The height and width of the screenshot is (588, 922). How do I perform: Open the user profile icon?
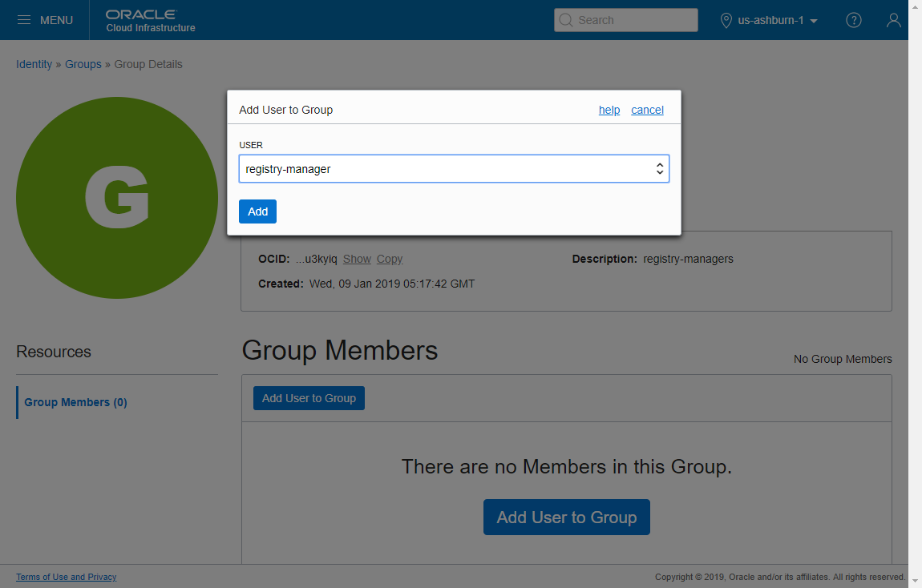(x=893, y=20)
